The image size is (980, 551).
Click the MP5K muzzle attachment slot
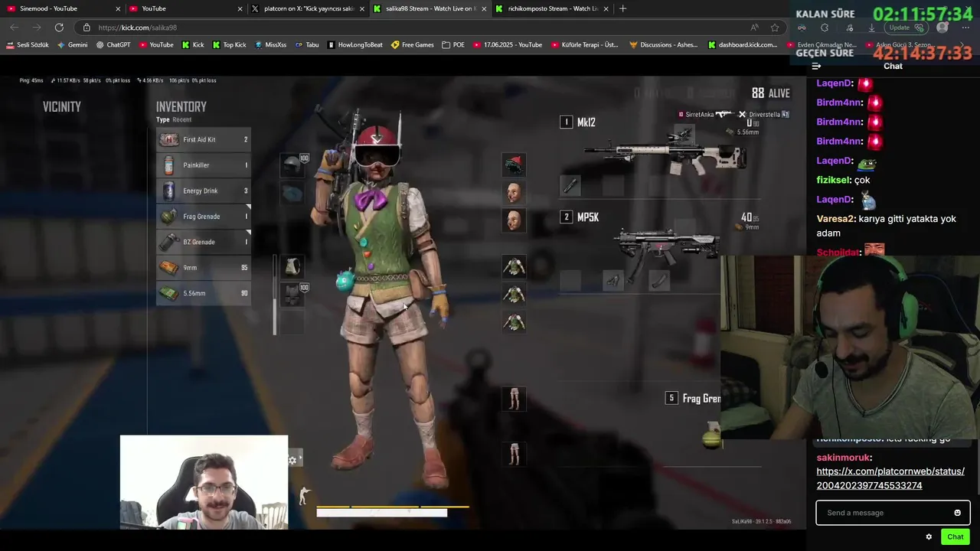pyautogui.click(x=570, y=281)
